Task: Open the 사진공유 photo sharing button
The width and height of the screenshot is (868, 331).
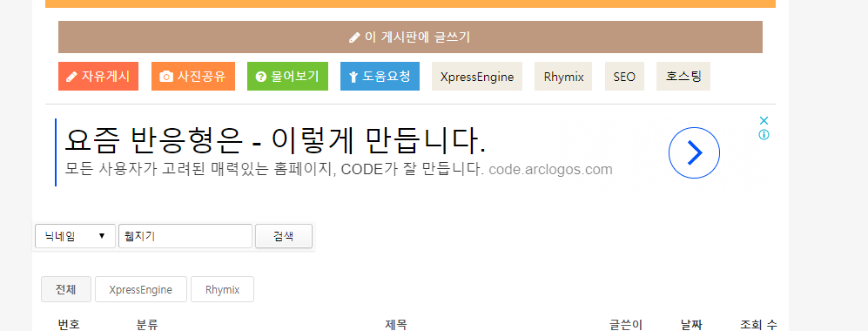Action: pyautogui.click(x=193, y=77)
